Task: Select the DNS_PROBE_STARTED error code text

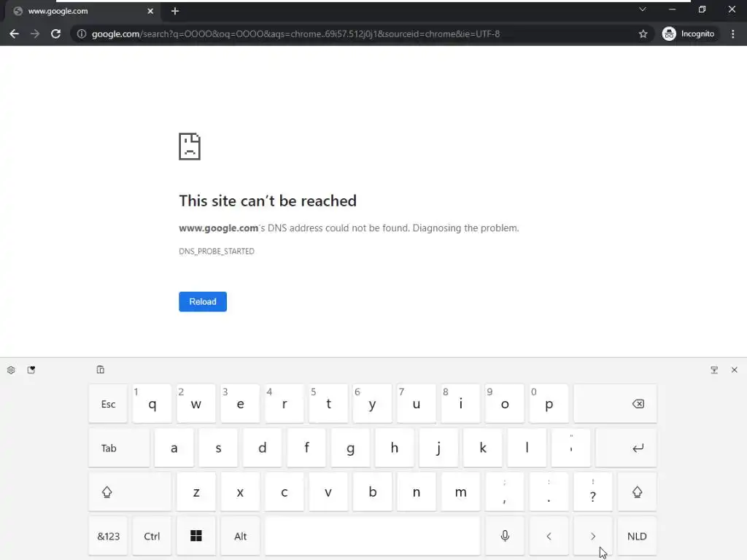Action: point(216,251)
